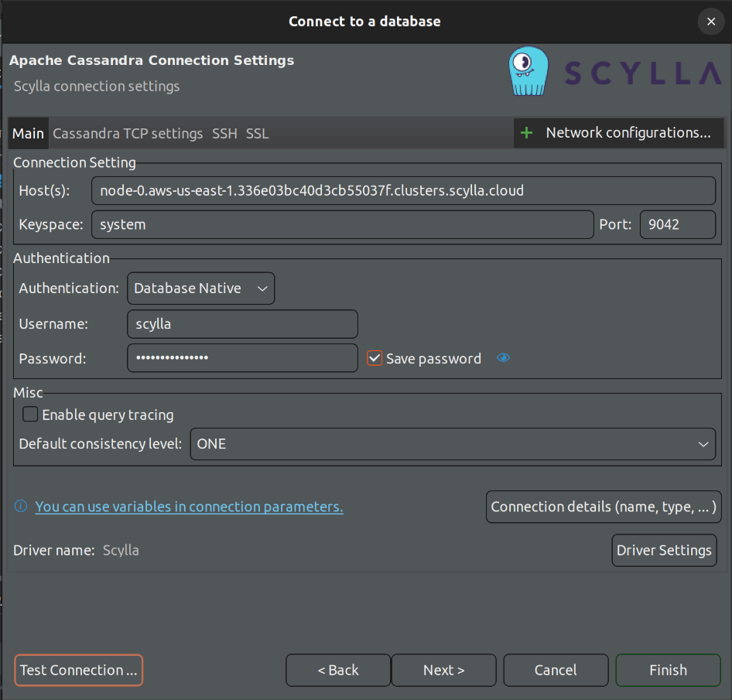
Task: Uncheck the Save password checkbox
Action: pos(375,358)
